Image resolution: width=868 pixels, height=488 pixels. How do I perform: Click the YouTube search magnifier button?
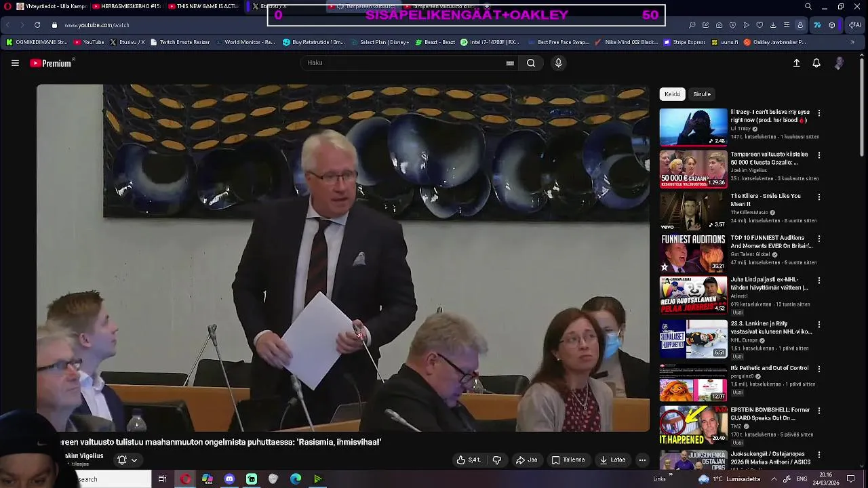pos(531,63)
